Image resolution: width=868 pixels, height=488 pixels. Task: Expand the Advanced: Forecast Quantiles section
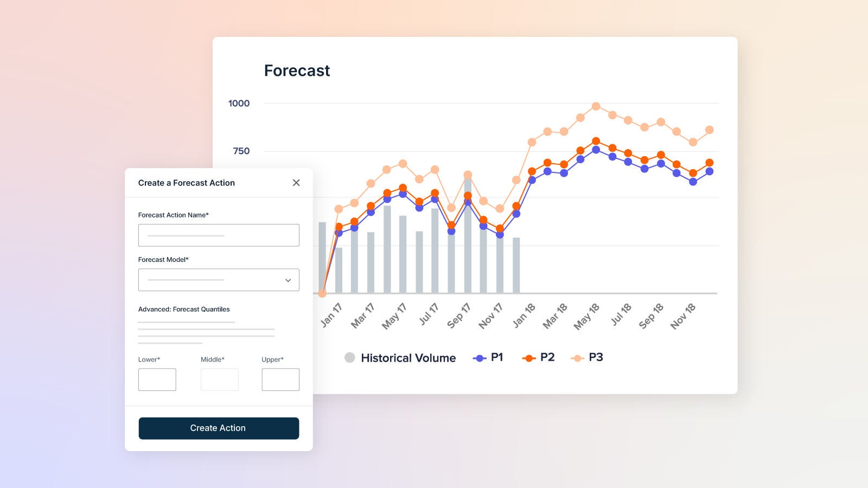(184, 309)
